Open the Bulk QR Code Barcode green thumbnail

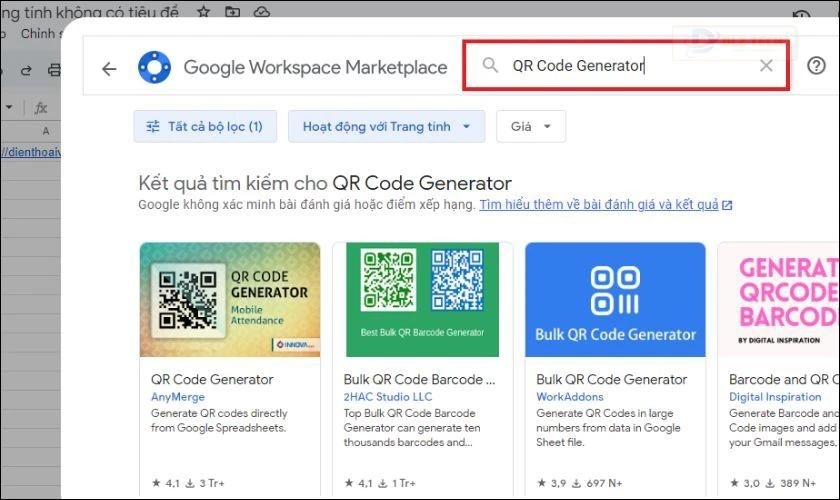(422, 300)
